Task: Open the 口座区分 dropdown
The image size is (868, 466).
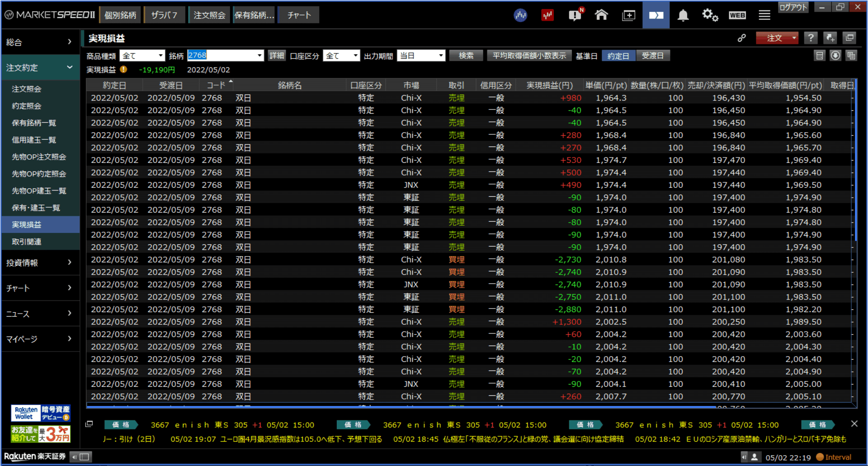Action: [x=341, y=56]
